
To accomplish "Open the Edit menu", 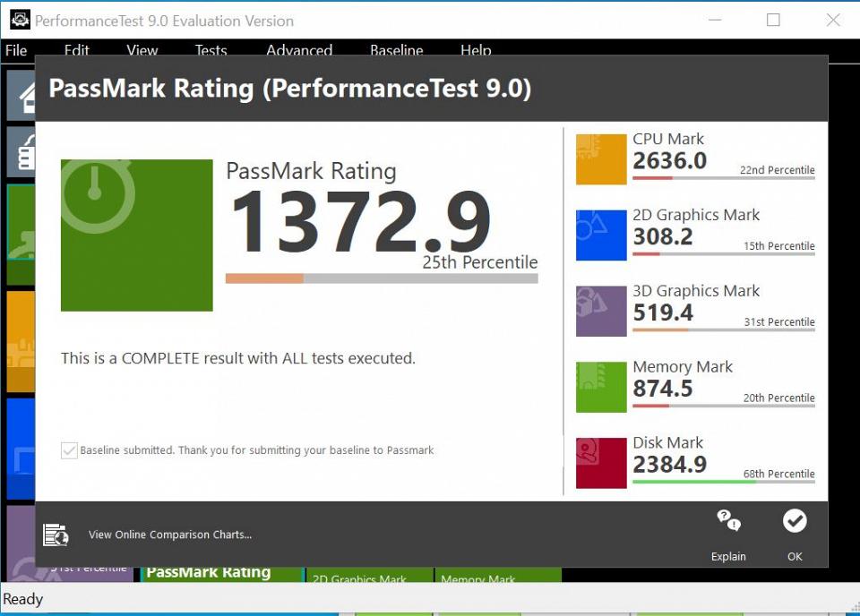I will [x=76, y=50].
